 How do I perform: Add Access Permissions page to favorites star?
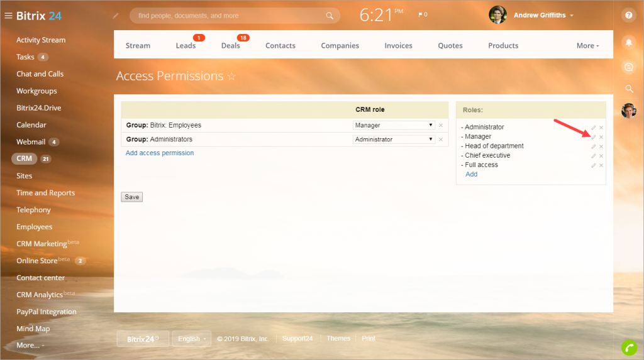pos(231,77)
